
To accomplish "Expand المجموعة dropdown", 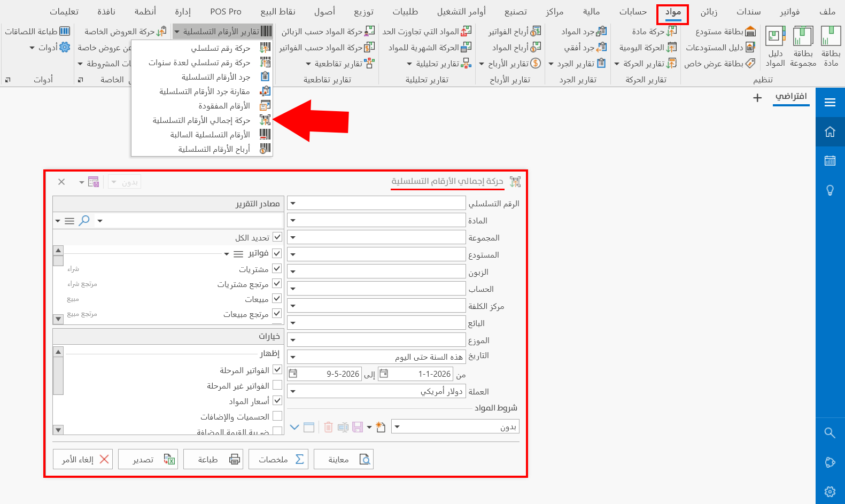I will tap(293, 237).
